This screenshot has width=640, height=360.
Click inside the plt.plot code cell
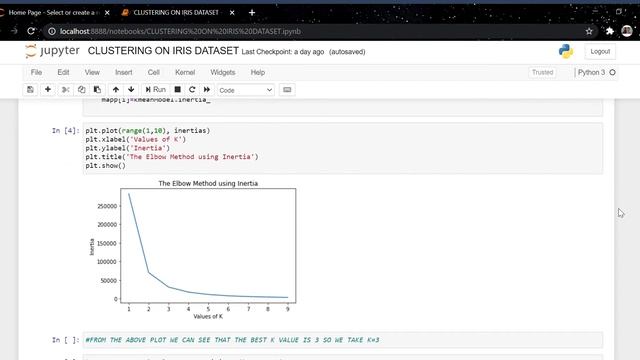[x=343, y=148]
